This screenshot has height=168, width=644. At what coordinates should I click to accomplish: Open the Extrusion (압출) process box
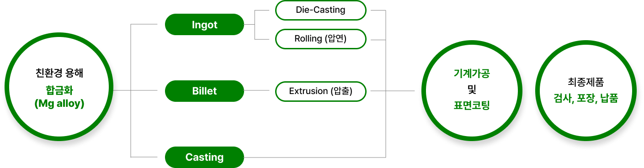pos(320,91)
